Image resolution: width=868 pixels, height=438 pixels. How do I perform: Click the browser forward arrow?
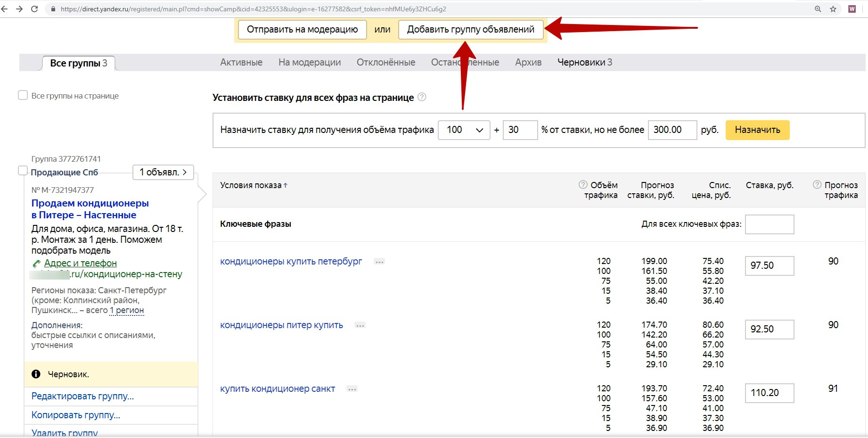(19, 9)
